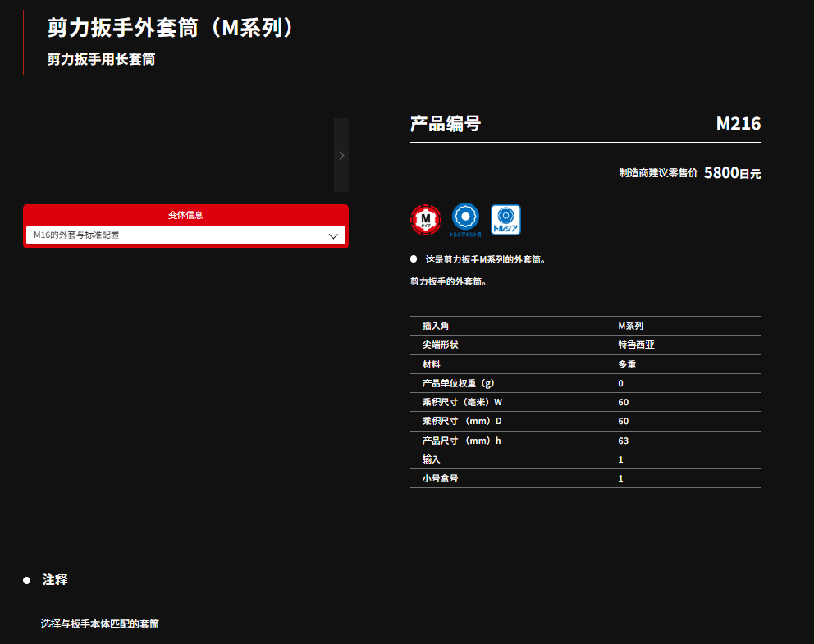Click the 剪力扳手用长套筒 subtitle
The image size is (814, 644).
101,59
